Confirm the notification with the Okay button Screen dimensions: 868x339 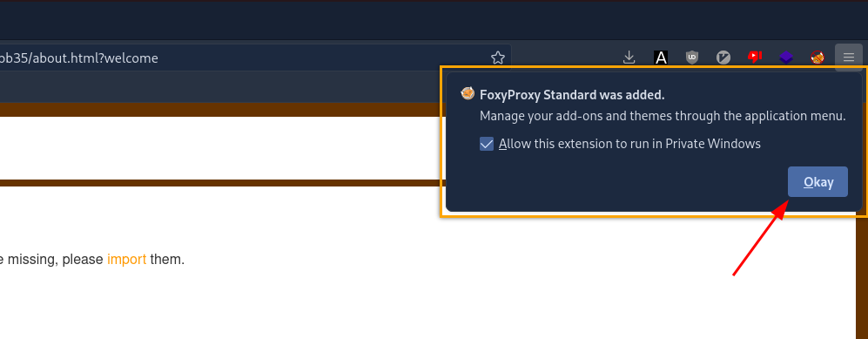818,181
